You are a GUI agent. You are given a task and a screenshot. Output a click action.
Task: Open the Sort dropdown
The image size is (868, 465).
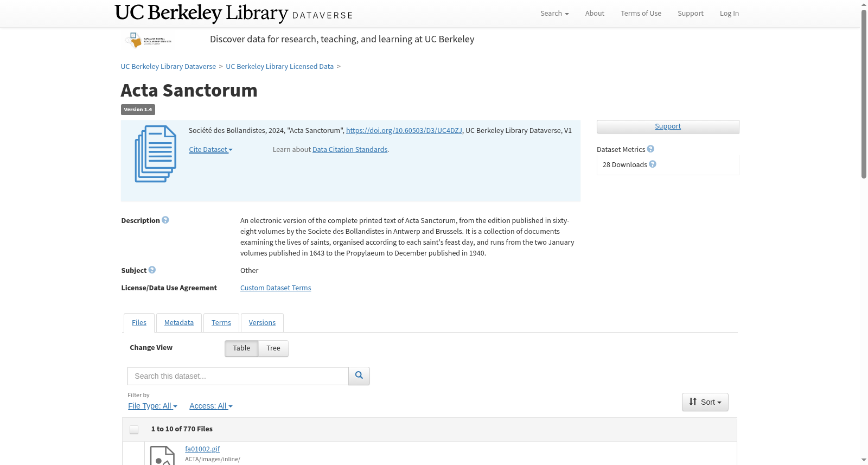(705, 402)
